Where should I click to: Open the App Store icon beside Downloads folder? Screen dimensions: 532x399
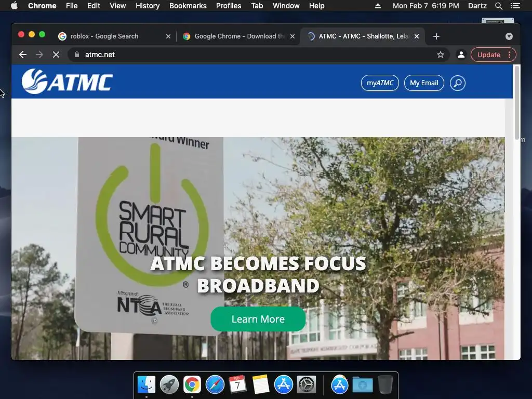point(340,385)
